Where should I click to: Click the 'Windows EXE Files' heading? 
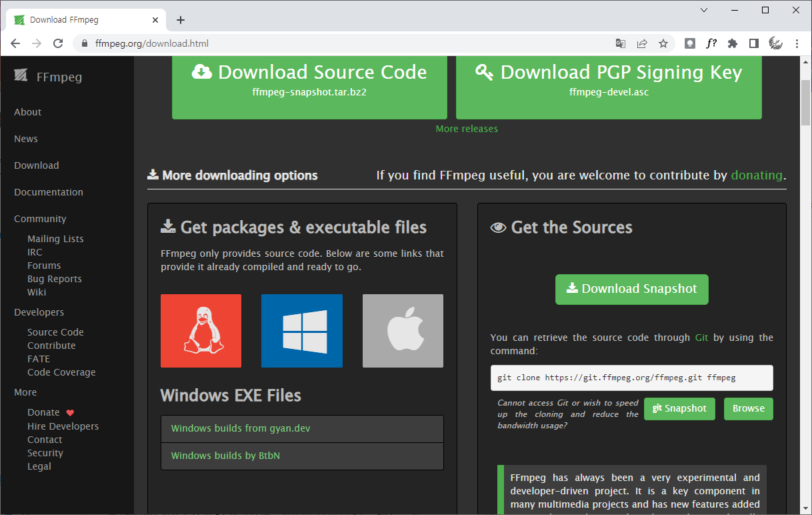(x=231, y=396)
